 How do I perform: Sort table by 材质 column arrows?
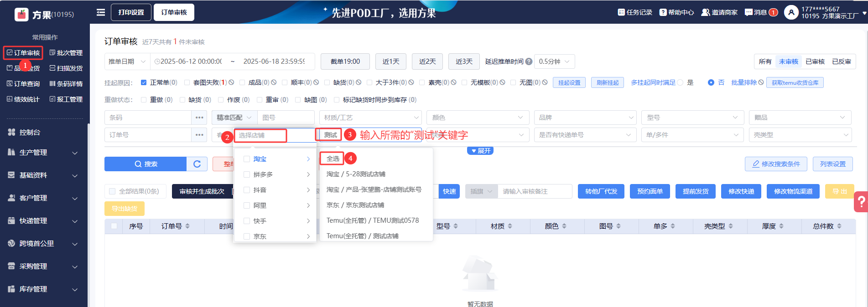click(x=510, y=226)
